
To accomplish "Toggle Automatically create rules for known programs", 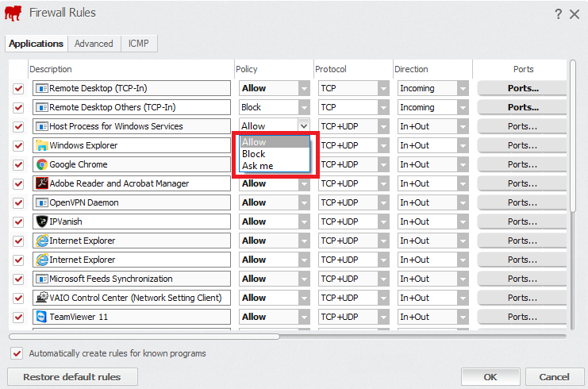I will [17, 353].
